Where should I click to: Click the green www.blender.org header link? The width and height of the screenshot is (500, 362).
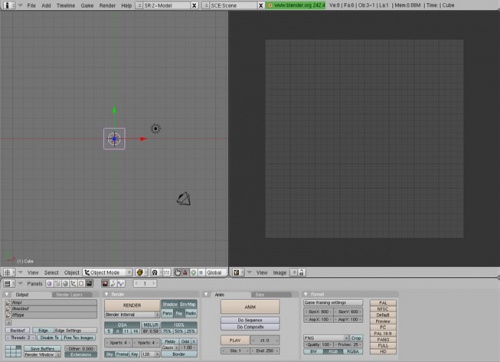295,5
